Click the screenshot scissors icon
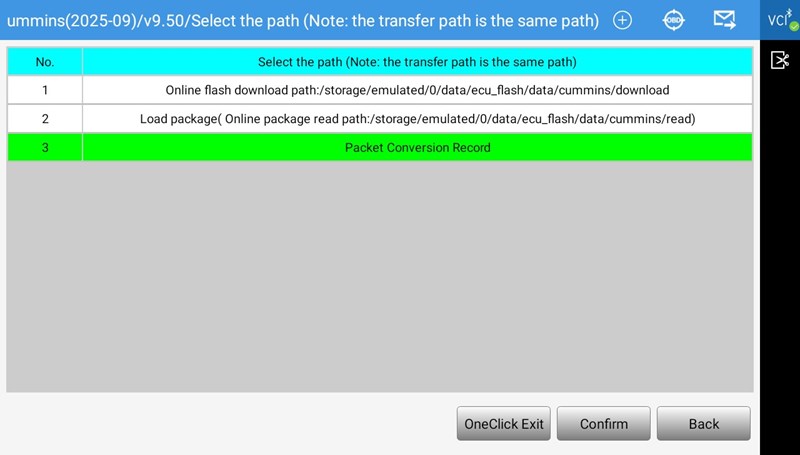The image size is (800, 455). pyautogui.click(x=780, y=61)
